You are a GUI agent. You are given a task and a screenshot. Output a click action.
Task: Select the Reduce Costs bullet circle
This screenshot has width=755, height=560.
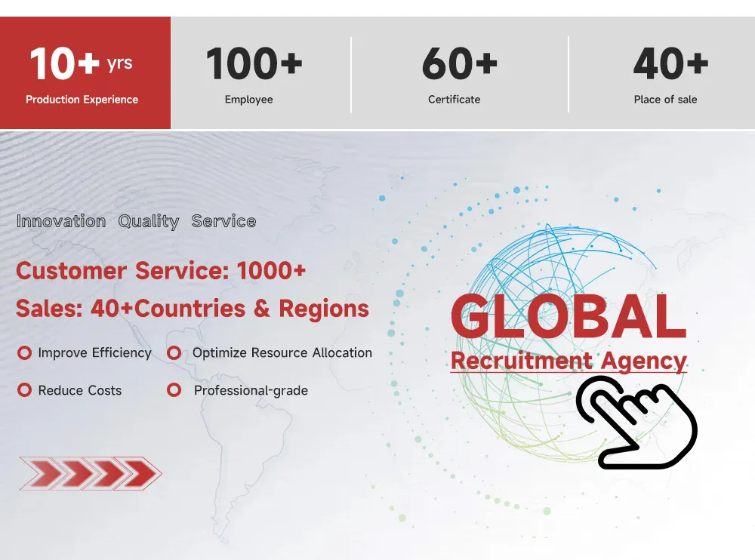pyautogui.click(x=24, y=391)
